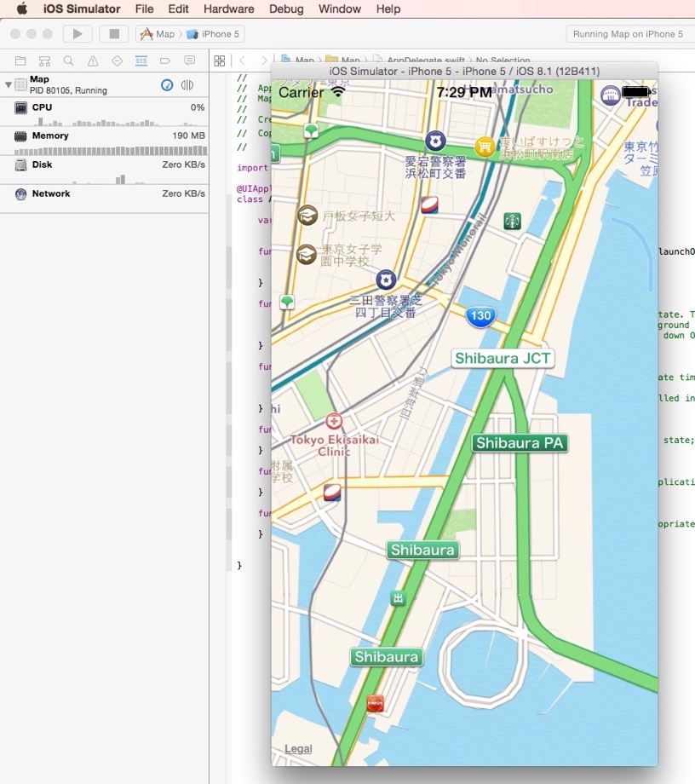Tap the green 出 exit marker
The image size is (695, 784).
coord(398,598)
